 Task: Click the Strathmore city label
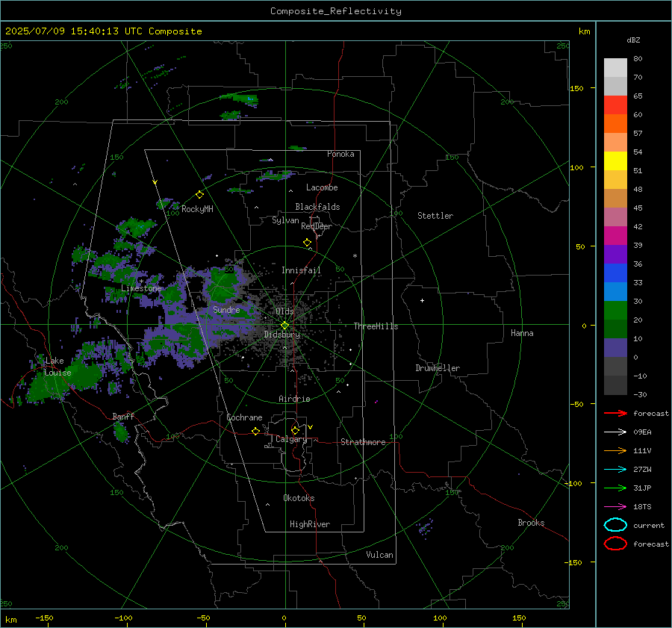(x=363, y=442)
